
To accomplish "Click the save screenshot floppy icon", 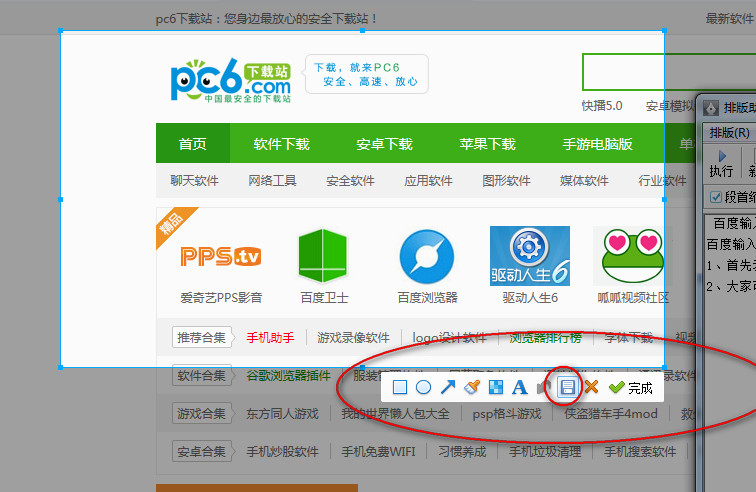I will 567,387.
